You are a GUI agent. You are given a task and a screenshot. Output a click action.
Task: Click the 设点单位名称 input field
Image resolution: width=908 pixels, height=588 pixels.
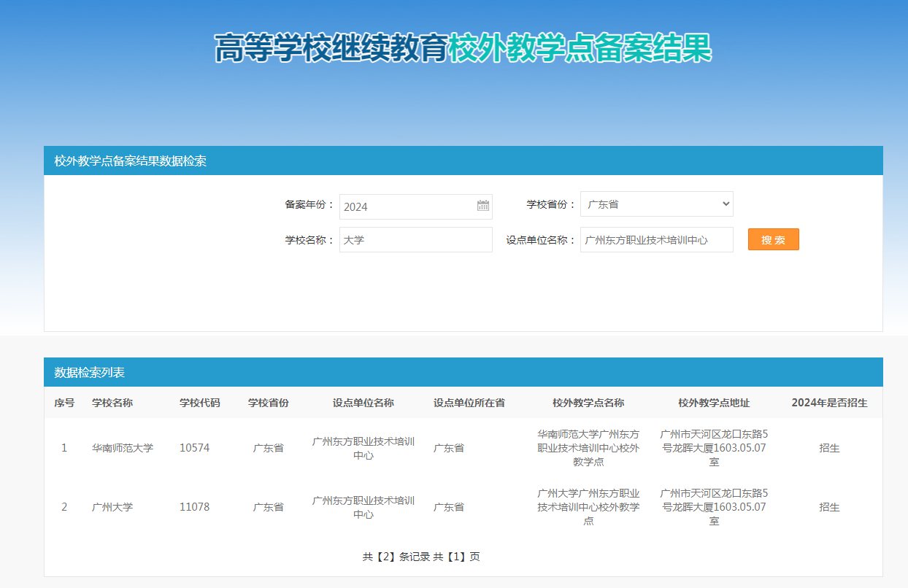point(656,239)
